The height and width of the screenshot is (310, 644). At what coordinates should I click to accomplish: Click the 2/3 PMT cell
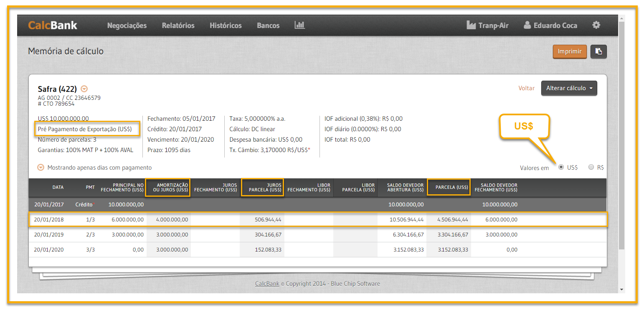(90, 234)
